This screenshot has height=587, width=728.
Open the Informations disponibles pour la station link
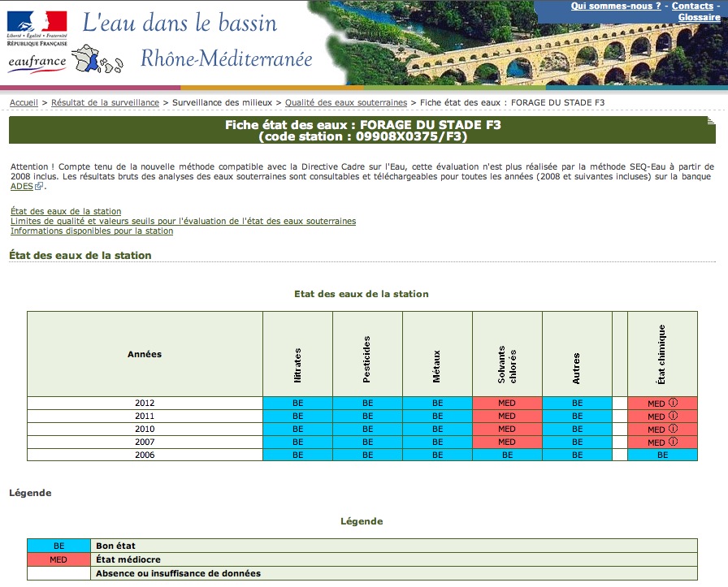[92, 231]
